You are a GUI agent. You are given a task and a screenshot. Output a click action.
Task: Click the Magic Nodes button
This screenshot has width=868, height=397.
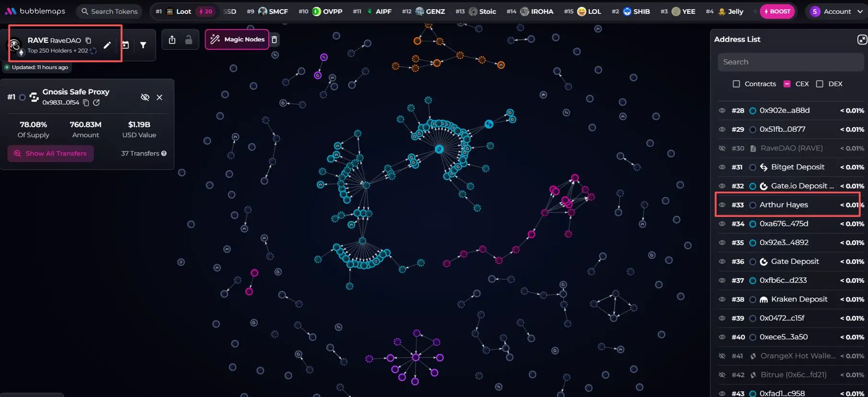coord(238,39)
